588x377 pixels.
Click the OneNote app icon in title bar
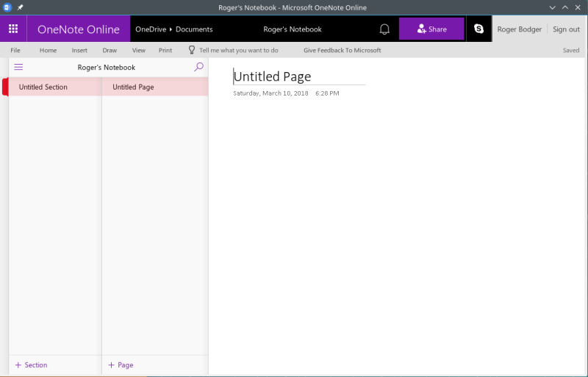7,7
